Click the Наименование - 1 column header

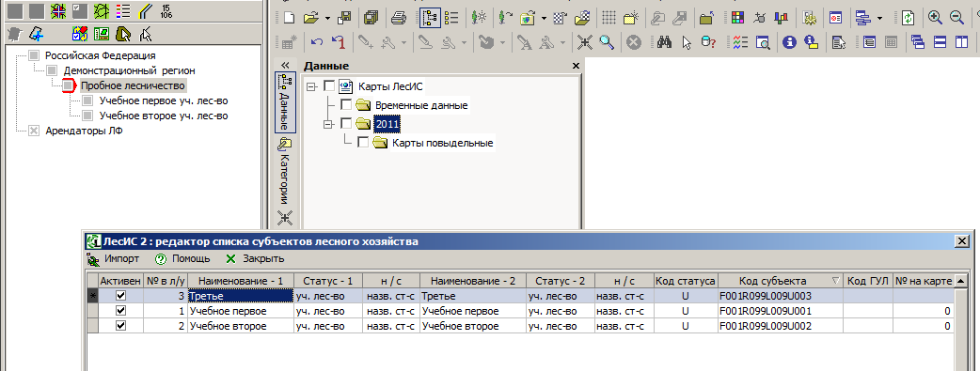click(x=240, y=281)
